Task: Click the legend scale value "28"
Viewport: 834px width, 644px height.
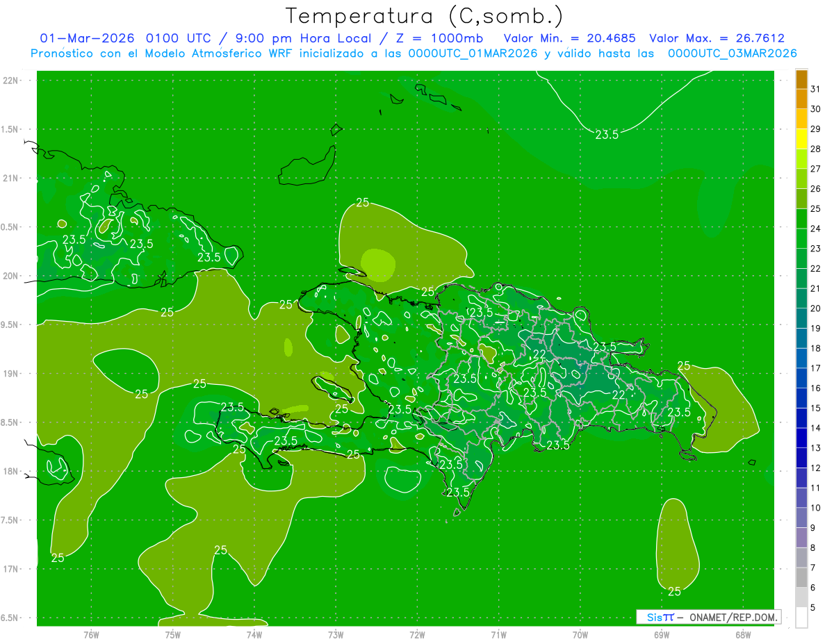Action: pyautogui.click(x=816, y=149)
